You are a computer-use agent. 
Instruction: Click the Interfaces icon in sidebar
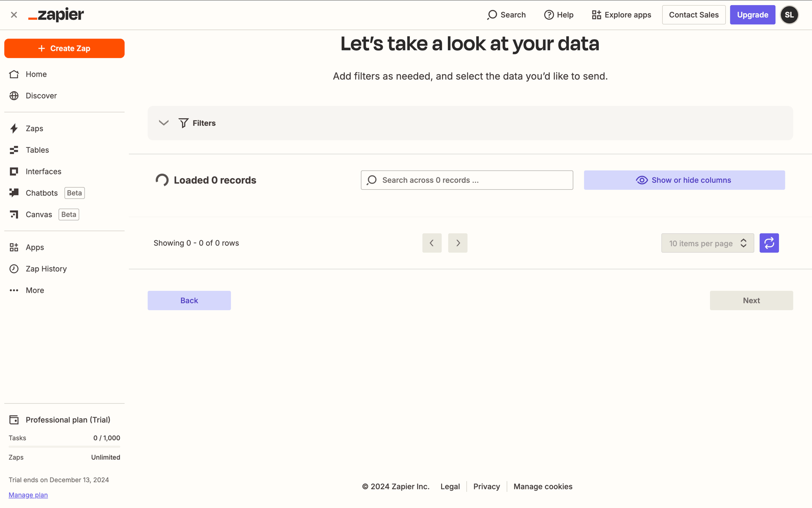(x=14, y=171)
